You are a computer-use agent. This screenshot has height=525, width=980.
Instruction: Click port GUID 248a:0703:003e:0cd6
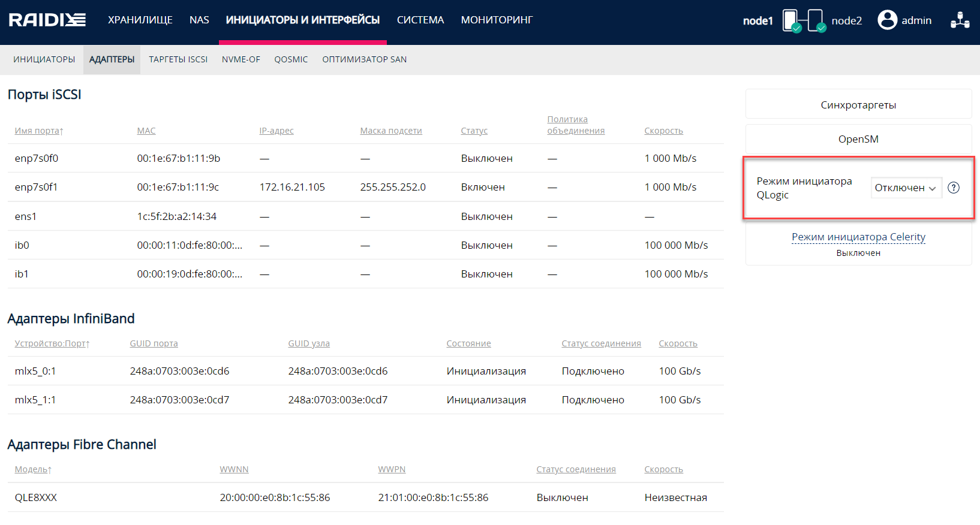coord(180,371)
